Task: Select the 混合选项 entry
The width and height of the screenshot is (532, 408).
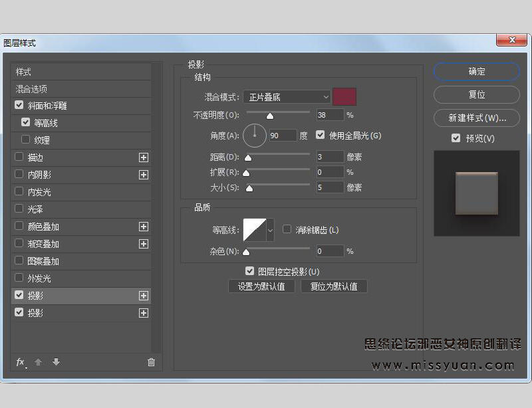Action: pos(33,88)
